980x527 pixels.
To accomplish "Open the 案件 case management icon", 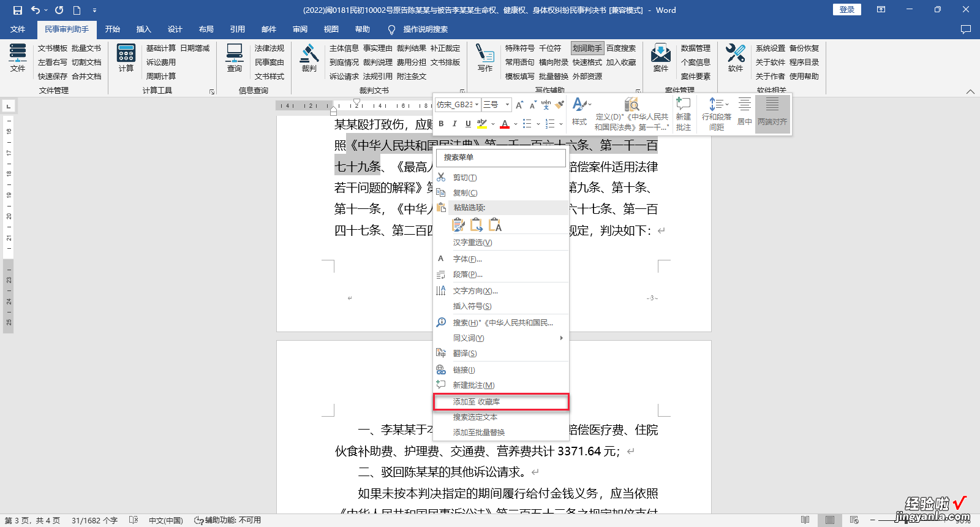I will 661,58.
